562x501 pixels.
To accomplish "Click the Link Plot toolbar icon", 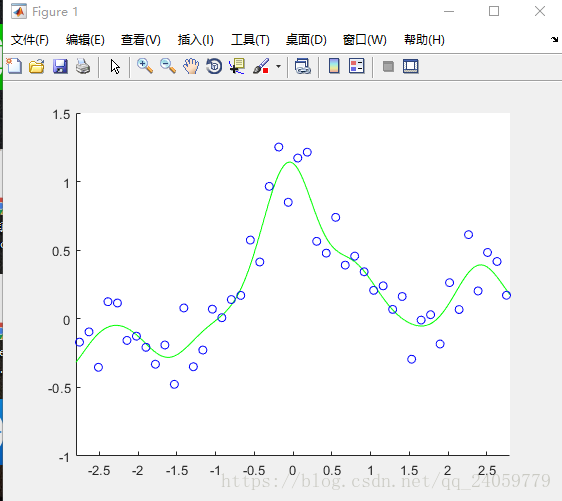I will 303,66.
